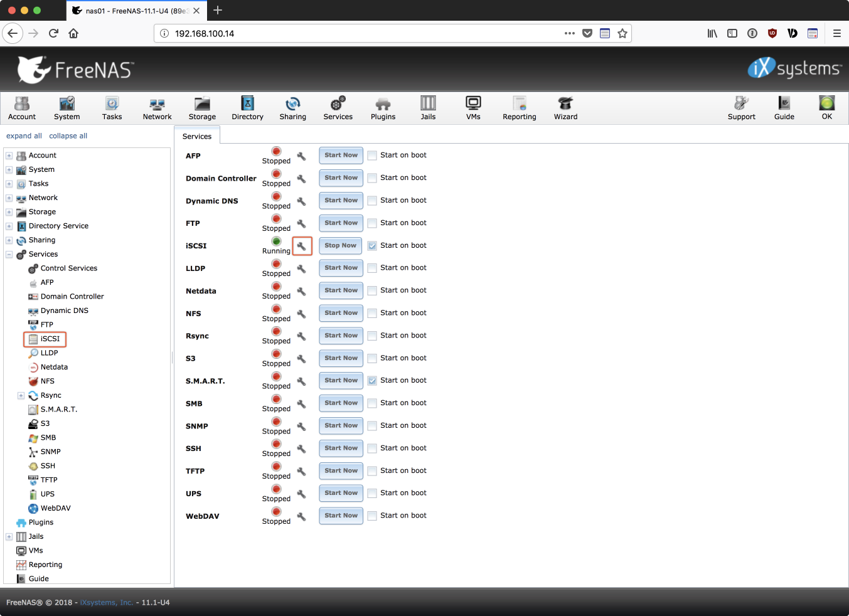
Task: Disable iSCSI Start on boot checkbox
Action: tap(372, 246)
